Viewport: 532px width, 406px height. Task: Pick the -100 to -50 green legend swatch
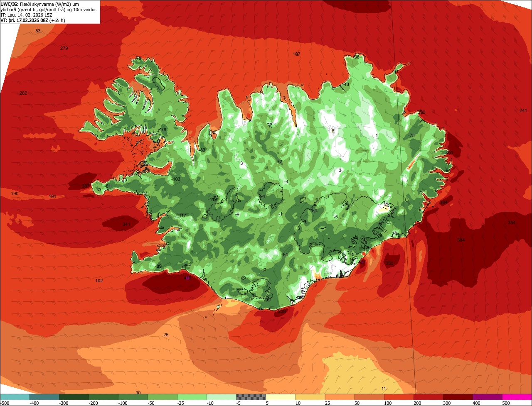[133, 397]
